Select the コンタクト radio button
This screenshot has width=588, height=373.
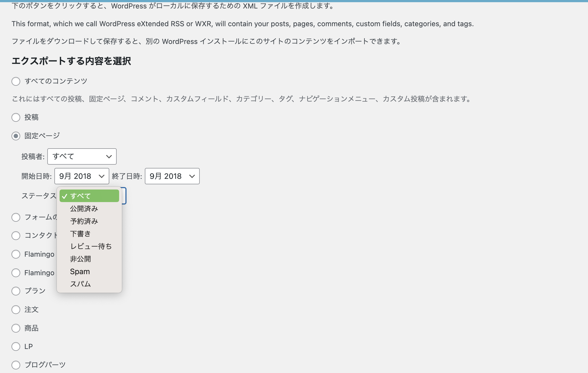pos(16,236)
